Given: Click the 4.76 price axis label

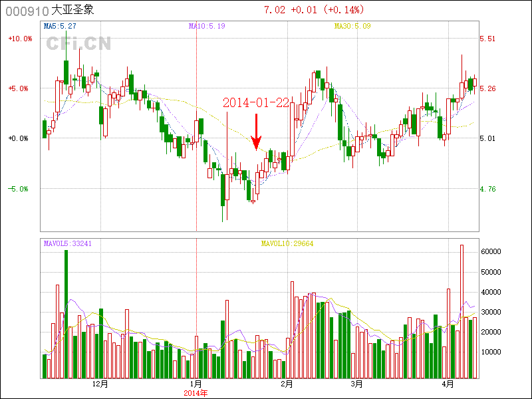Looking at the screenshot, I should (x=487, y=189).
